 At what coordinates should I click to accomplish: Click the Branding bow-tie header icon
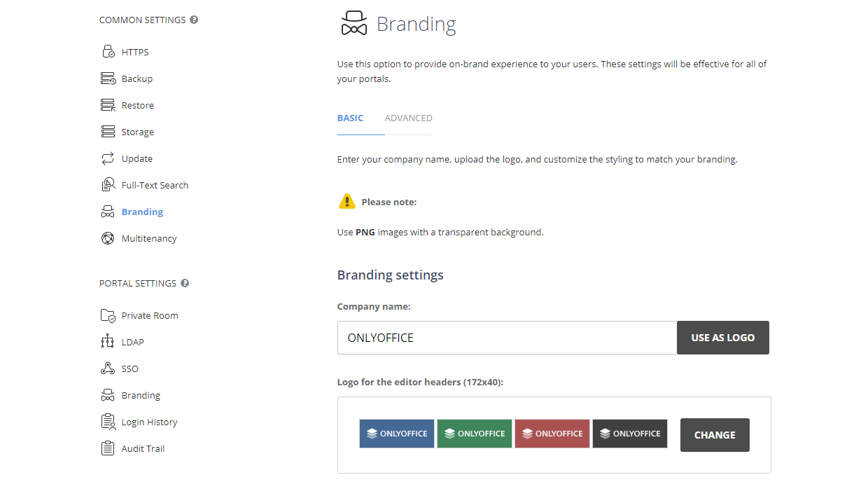[x=353, y=22]
